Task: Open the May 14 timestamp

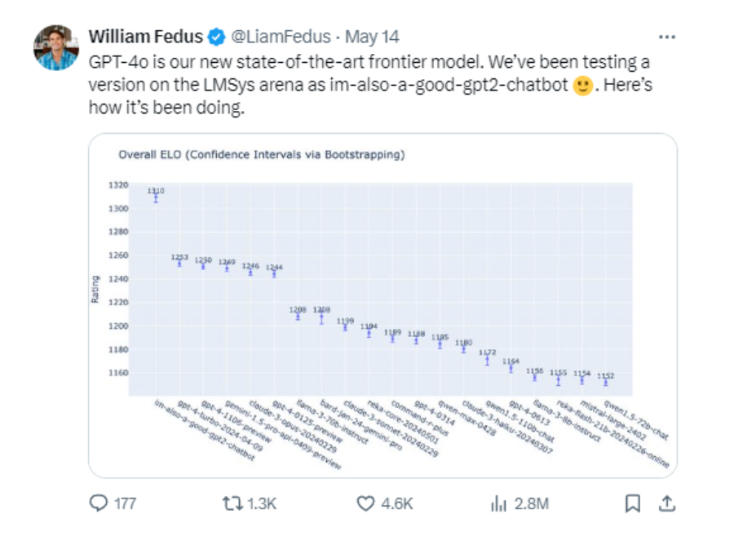Action: 372,37
